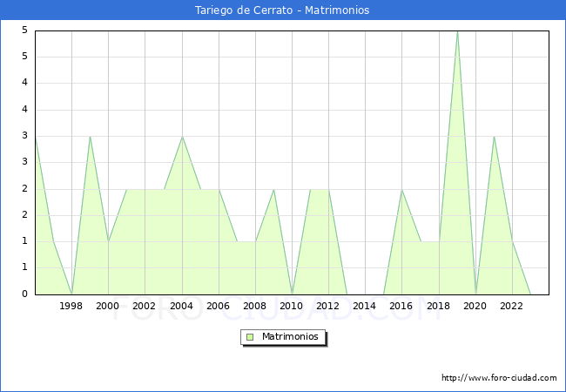The image size is (566, 392).
Task: Click the 1998 x-axis label
Action: click(71, 306)
